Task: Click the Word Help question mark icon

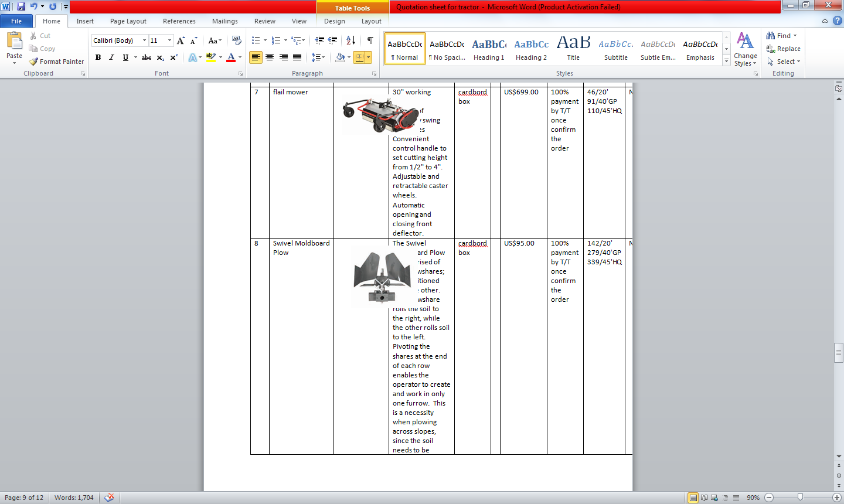Action: tap(837, 21)
